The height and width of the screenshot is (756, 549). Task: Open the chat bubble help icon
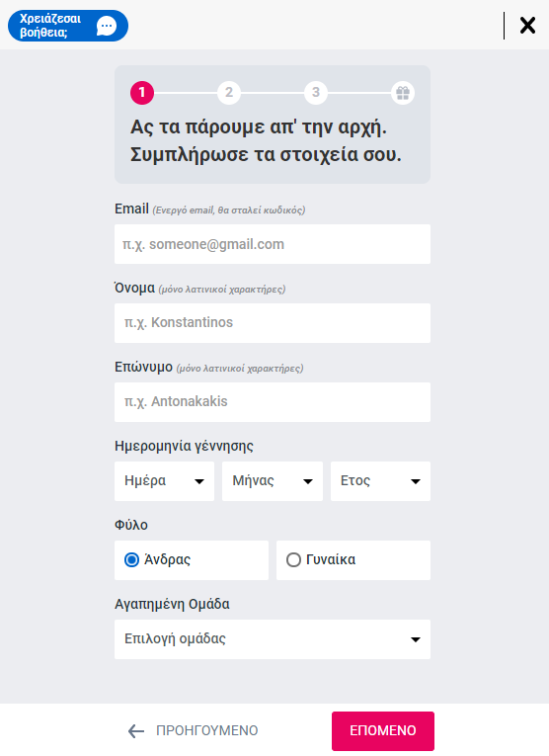click(x=107, y=26)
